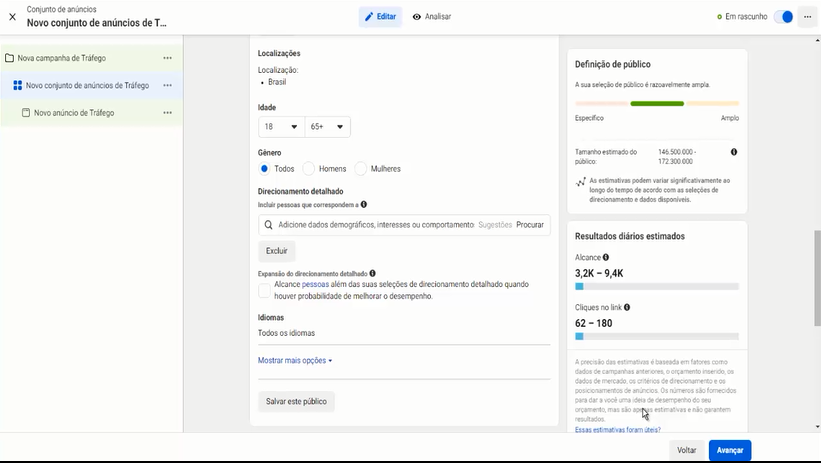Click Sugestões in targeting field
The width and height of the screenshot is (821, 463).
pyautogui.click(x=495, y=225)
